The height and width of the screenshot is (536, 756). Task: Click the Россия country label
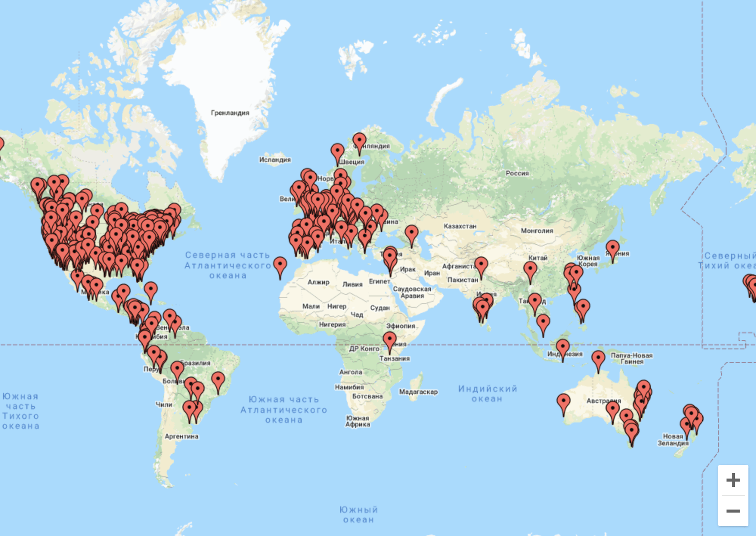pos(517,173)
